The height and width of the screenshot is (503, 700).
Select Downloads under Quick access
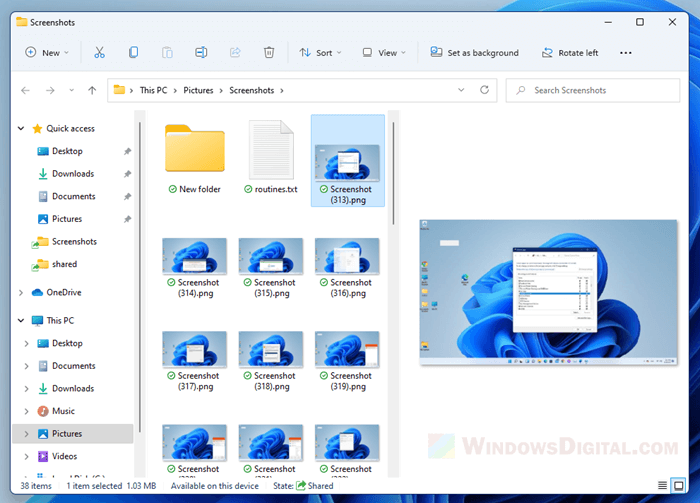73,174
